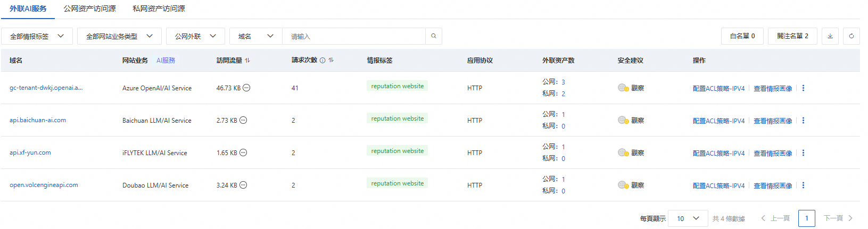The image size is (868, 229).
Task: Open 域名 search-type dropdown
Action: [x=256, y=36]
